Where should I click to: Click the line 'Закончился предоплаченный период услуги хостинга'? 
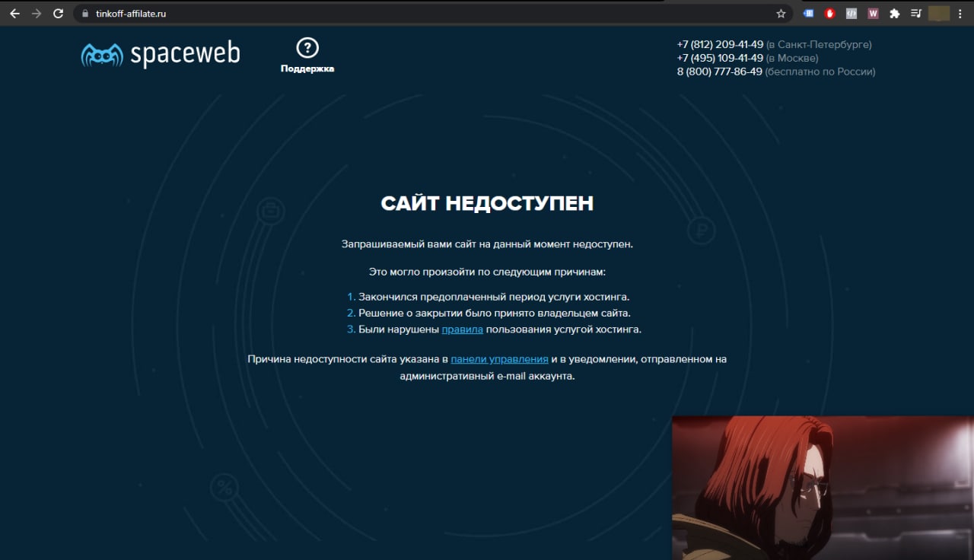pyautogui.click(x=494, y=297)
